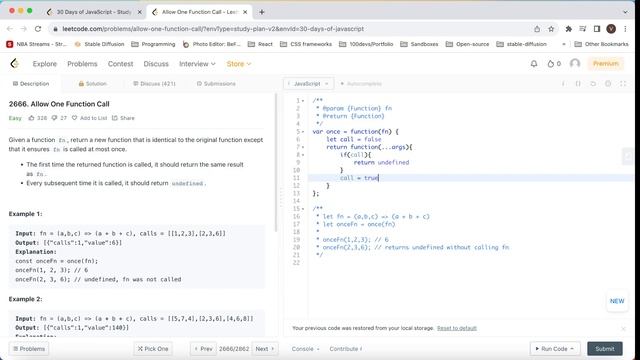Open the Contribute option
The image size is (640, 360).
pyautogui.click(x=346, y=349)
